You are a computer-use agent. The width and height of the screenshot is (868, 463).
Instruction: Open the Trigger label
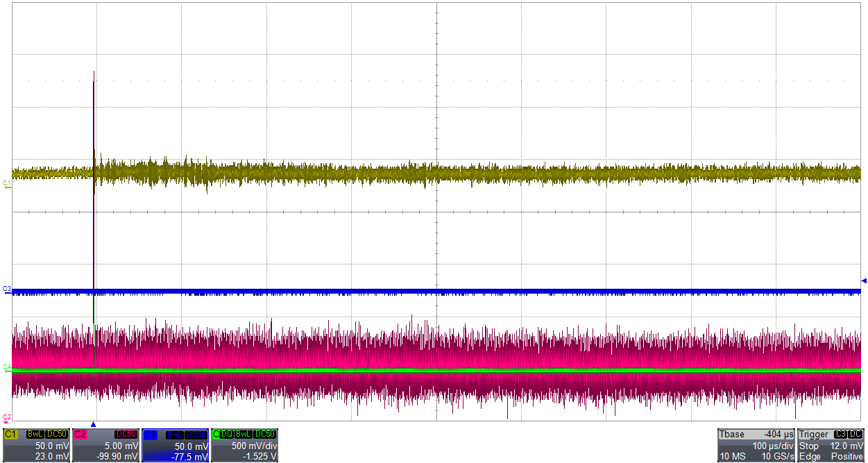814,435
